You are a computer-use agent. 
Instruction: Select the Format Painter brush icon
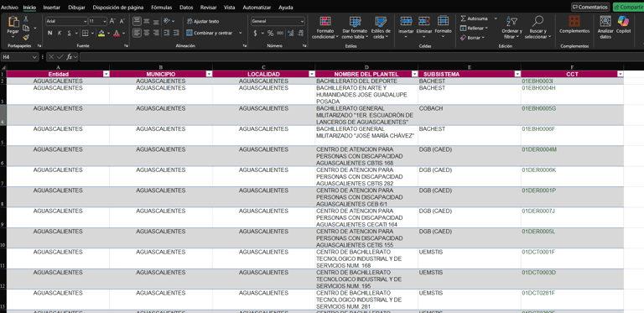point(26,37)
